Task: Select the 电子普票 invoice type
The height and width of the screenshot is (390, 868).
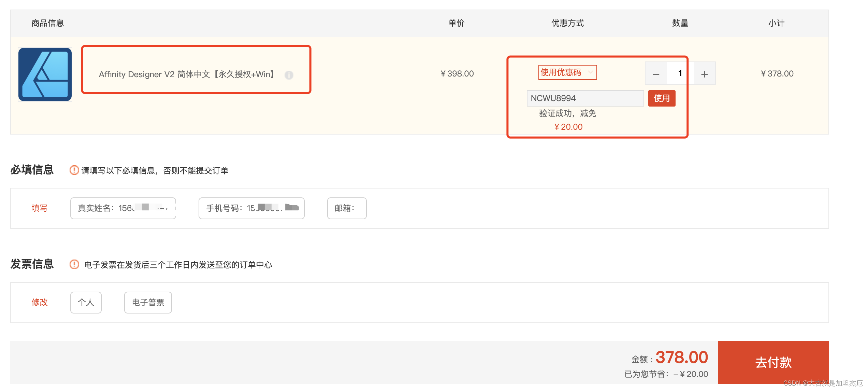Action: click(148, 302)
